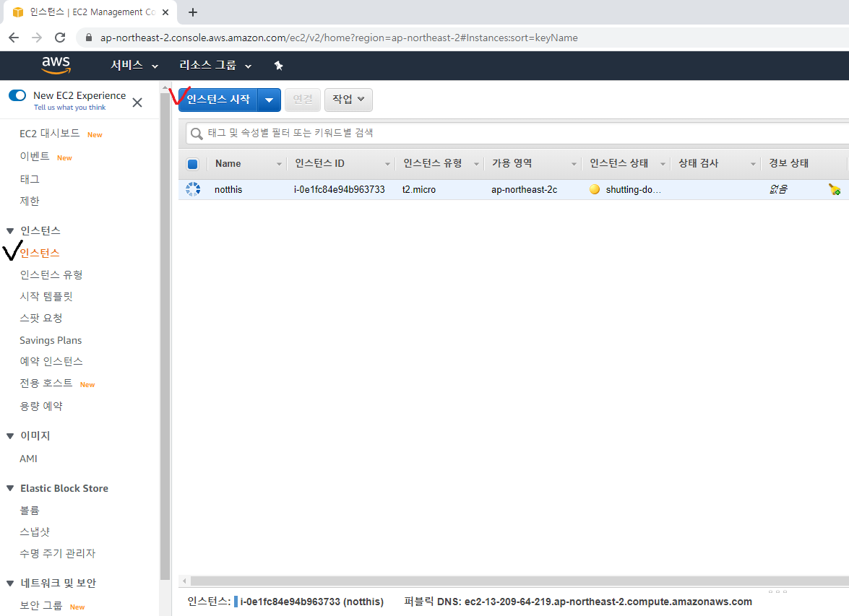The image size is (849, 616).
Task: Open 예약 인스턴스 in the sidebar
Action: coord(51,362)
